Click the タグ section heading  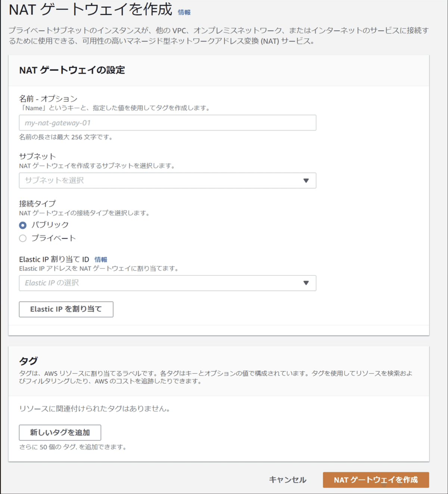point(28,361)
